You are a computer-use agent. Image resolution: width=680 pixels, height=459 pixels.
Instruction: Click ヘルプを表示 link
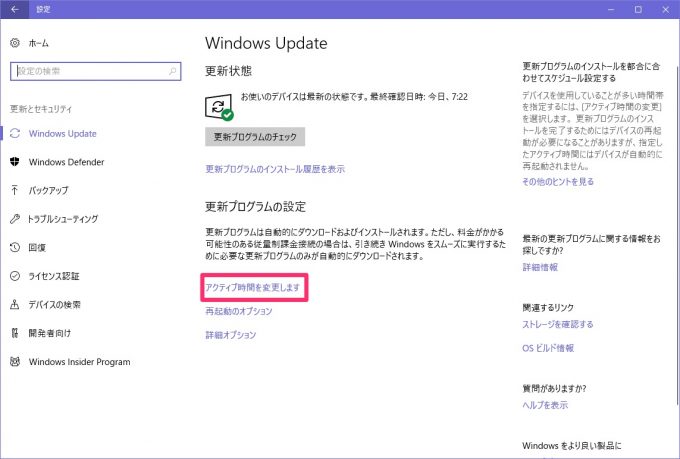tap(545, 405)
